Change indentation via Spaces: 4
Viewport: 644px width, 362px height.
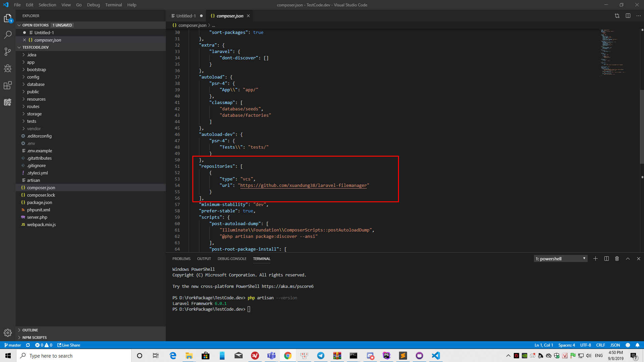point(566,345)
